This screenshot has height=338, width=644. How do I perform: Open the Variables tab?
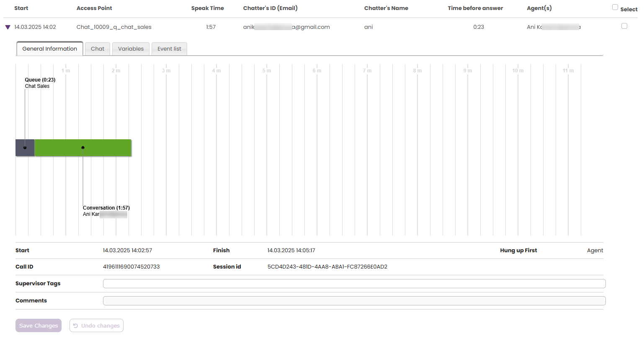[131, 49]
